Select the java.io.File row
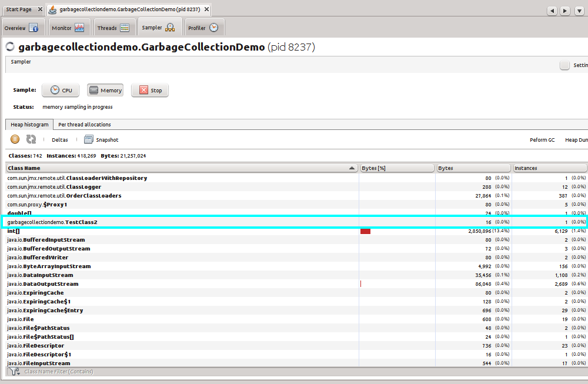Image resolution: width=588 pixels, height=384 pixels. (x=296, y=319)
